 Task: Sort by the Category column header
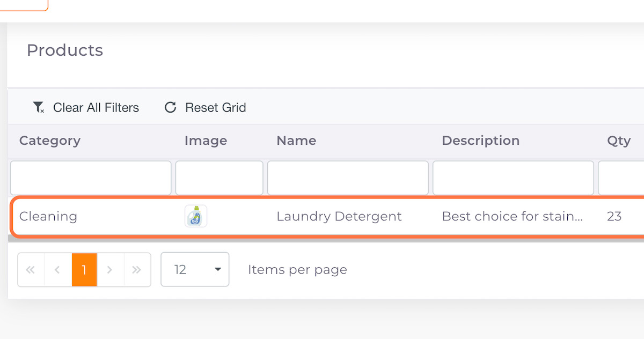click(50, 141)
